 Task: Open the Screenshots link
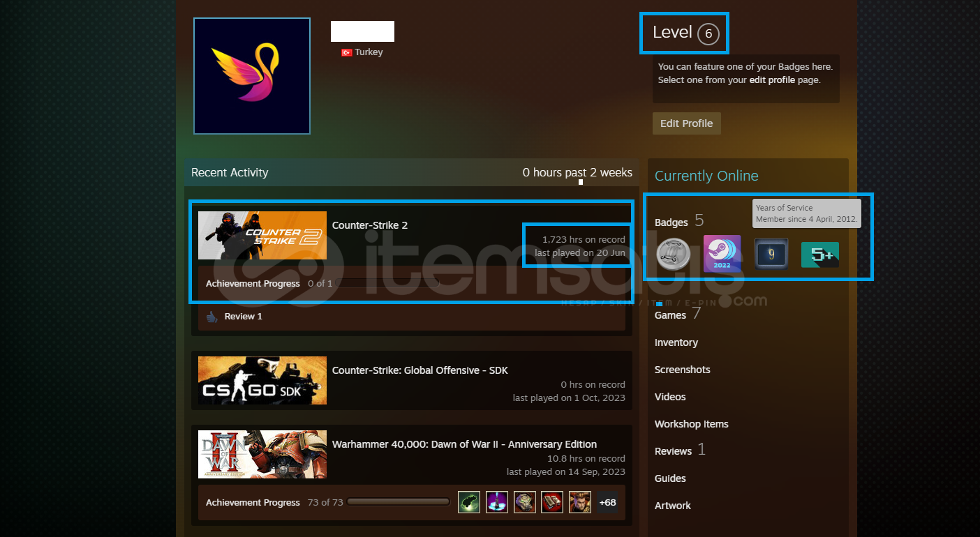coord(683,370)
